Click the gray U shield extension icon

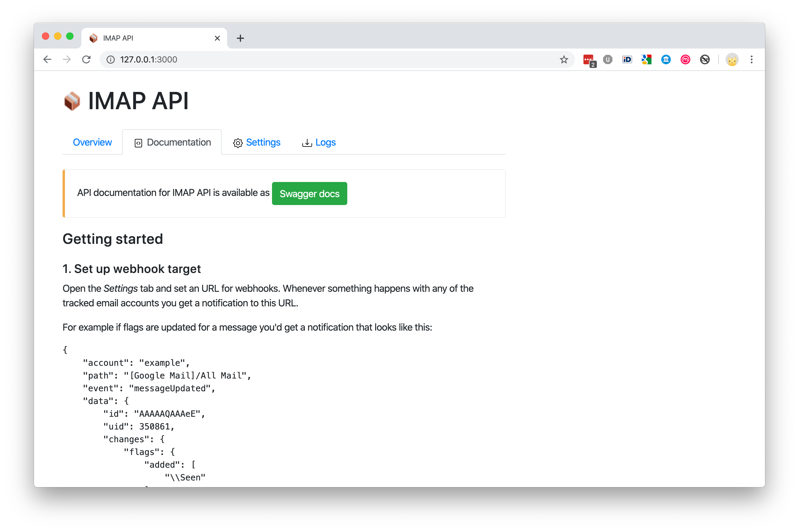click(x=607, y=60)
